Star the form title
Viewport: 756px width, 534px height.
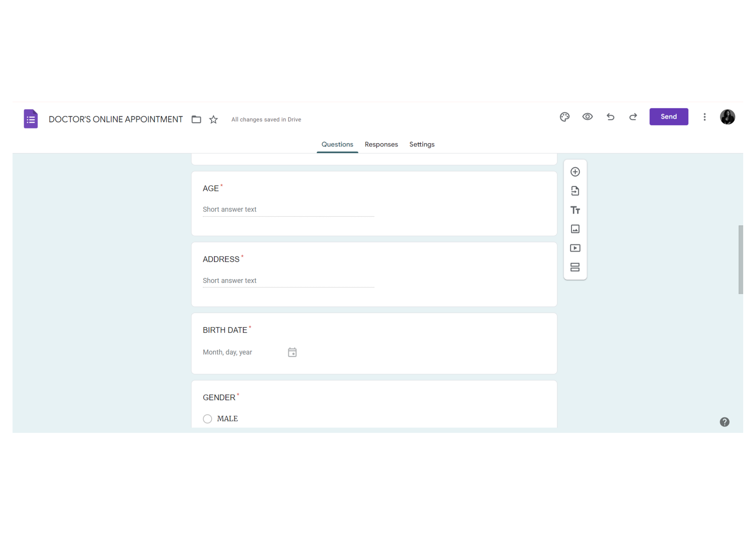pyautogui.click(x=214, y=119)
